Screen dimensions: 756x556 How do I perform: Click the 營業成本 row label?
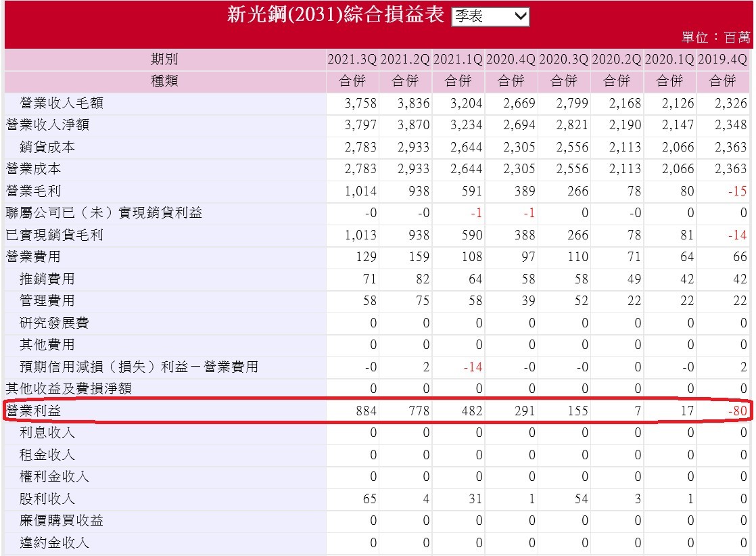click(33, 169)
